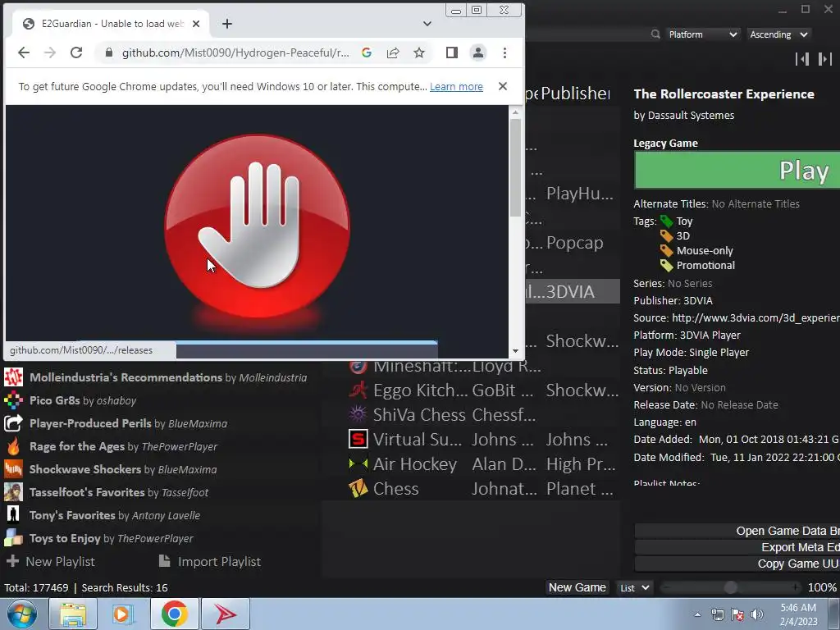This screenshot has width=840, height=630.
Task: Click volume speaker tray icon
Action: 757,614
